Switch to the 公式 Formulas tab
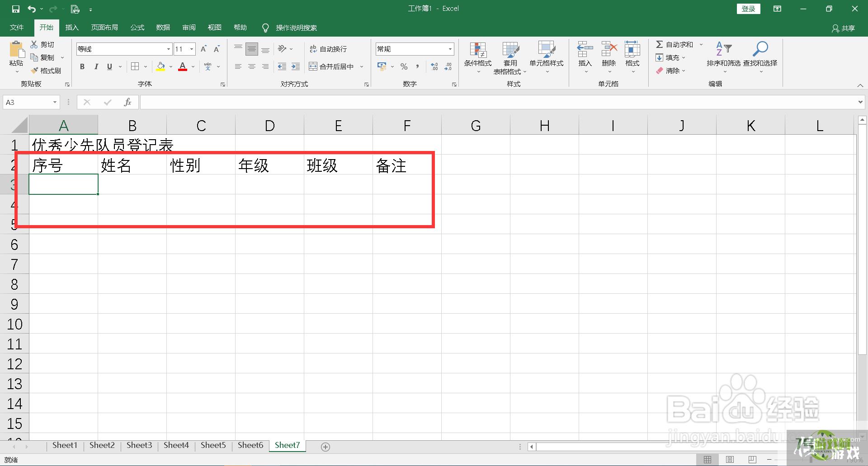The image size is (868, 466). 137,28
